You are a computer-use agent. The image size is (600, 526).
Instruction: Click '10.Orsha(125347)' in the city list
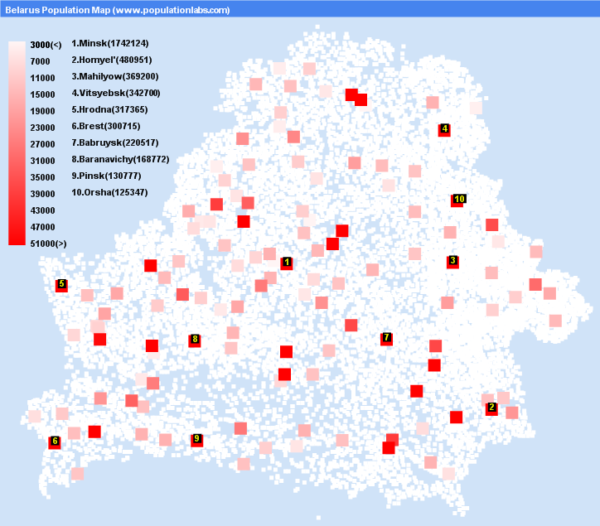click(110, 192)
